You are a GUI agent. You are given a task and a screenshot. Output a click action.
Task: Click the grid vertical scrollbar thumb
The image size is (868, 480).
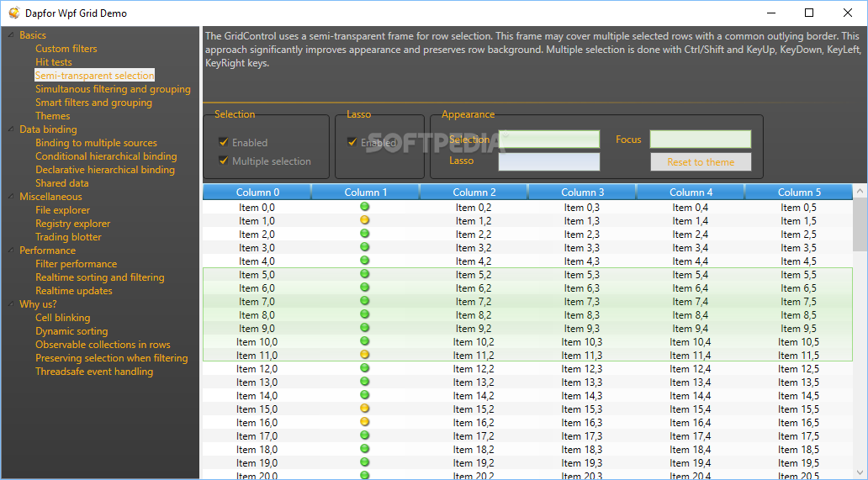point(860,224)
